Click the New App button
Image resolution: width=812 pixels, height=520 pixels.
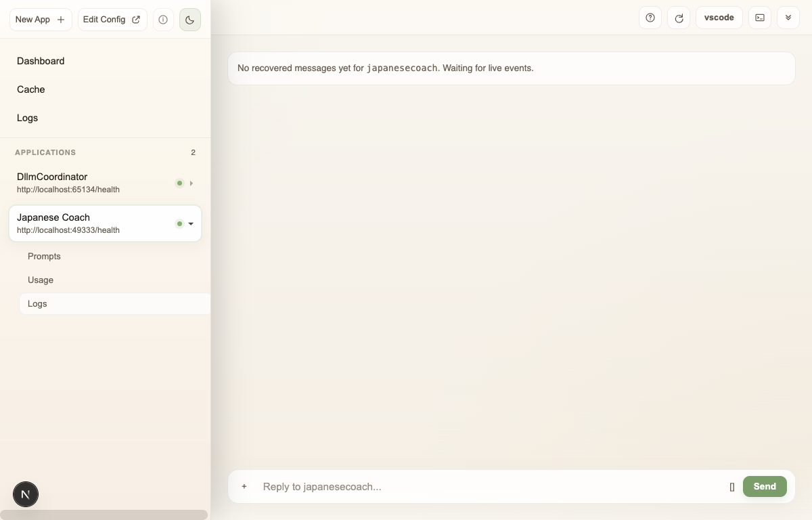tap(41, 20)
